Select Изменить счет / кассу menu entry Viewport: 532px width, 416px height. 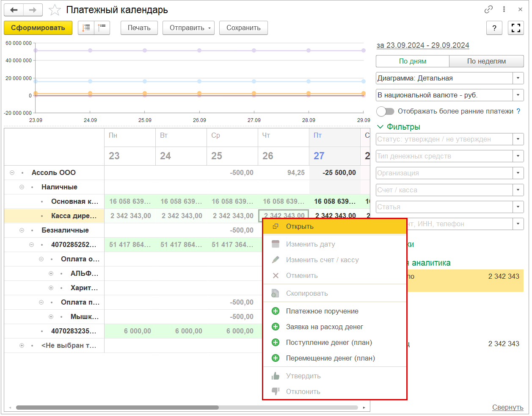click(334, 260)
